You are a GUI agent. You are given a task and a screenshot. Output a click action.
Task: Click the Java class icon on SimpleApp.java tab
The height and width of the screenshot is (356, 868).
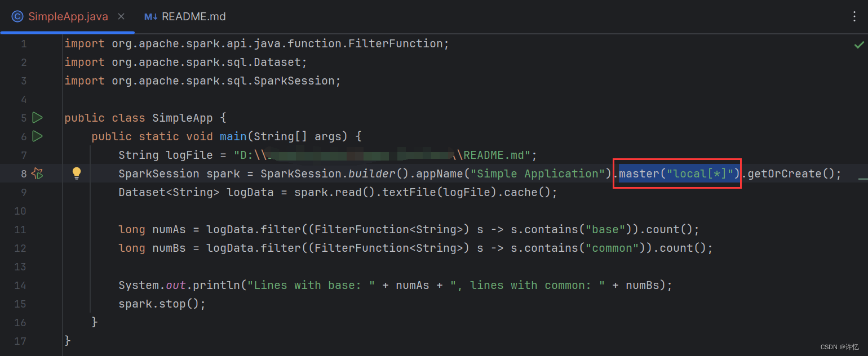tap(17, 16)
